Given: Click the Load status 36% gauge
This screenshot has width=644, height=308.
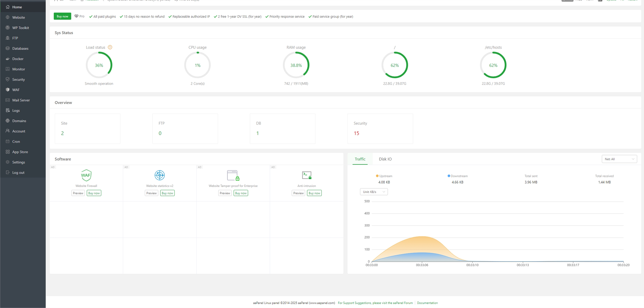Looking at the screenshot, I should point(99,65).
